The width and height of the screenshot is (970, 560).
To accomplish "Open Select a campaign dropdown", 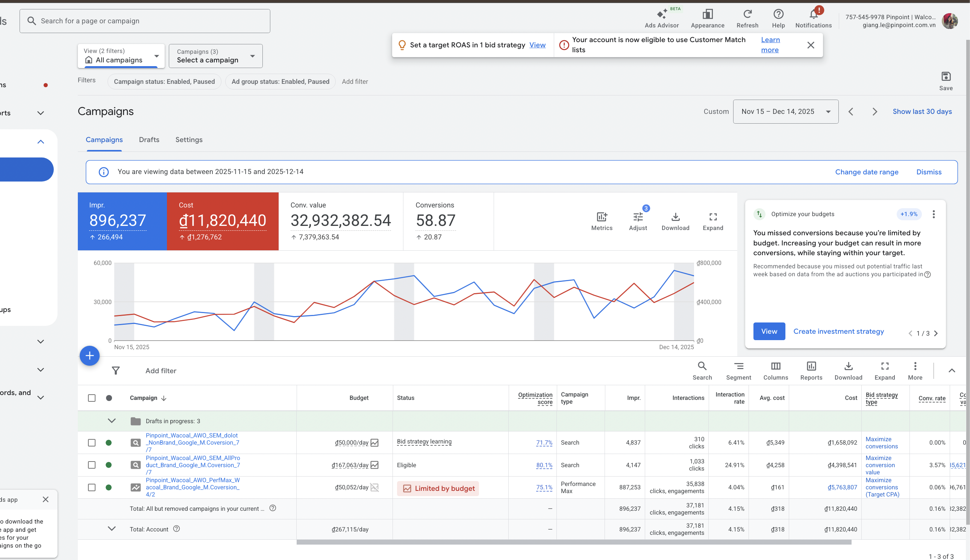I will coord(215,56).
